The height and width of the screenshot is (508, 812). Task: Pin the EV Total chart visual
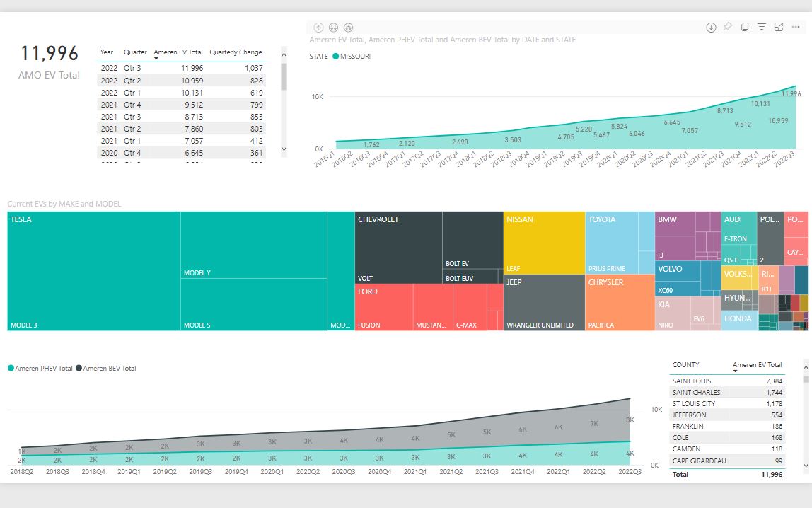(728, 27)
